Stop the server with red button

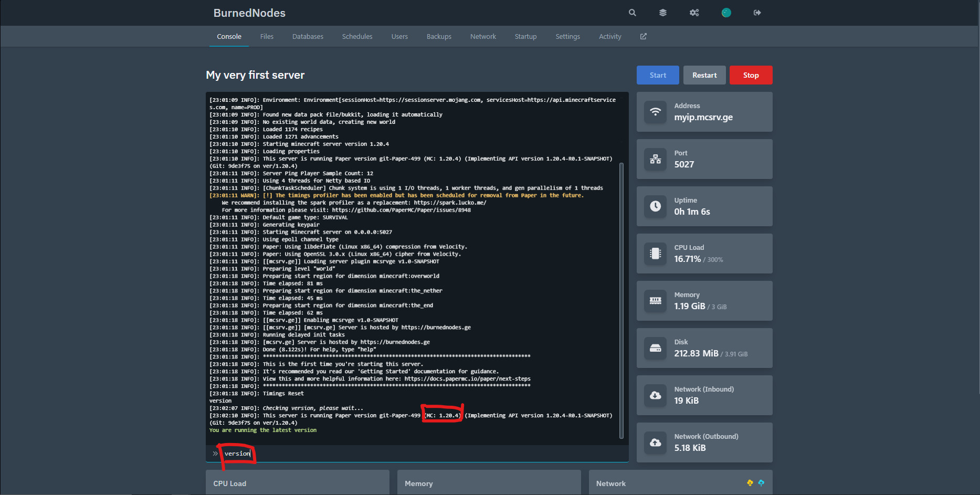tap(751, 75)
